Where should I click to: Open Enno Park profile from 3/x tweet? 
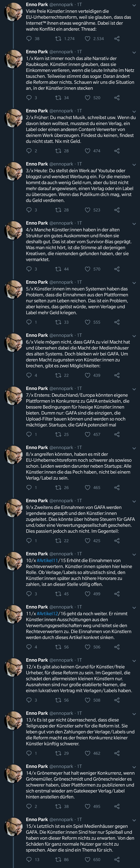pyautogui.click(x=37, y=164)
